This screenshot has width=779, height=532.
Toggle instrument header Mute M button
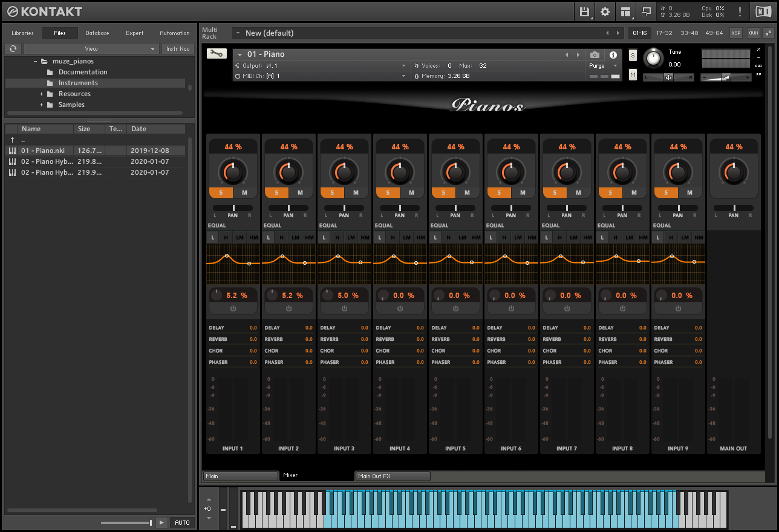(633, 74)
